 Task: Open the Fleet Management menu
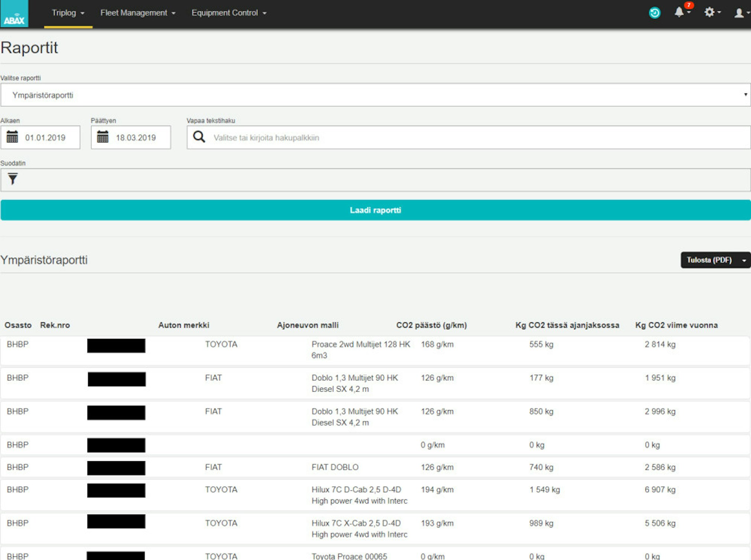click(x=138, y=13)
